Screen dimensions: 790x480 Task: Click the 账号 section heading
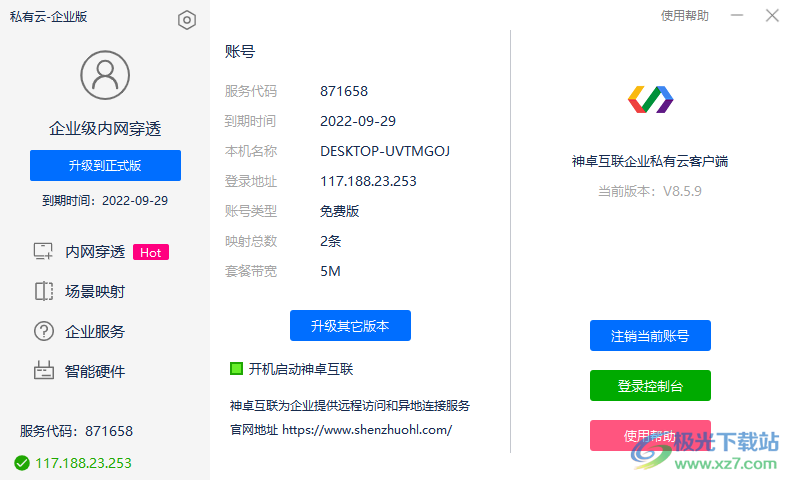pos(240,51)
